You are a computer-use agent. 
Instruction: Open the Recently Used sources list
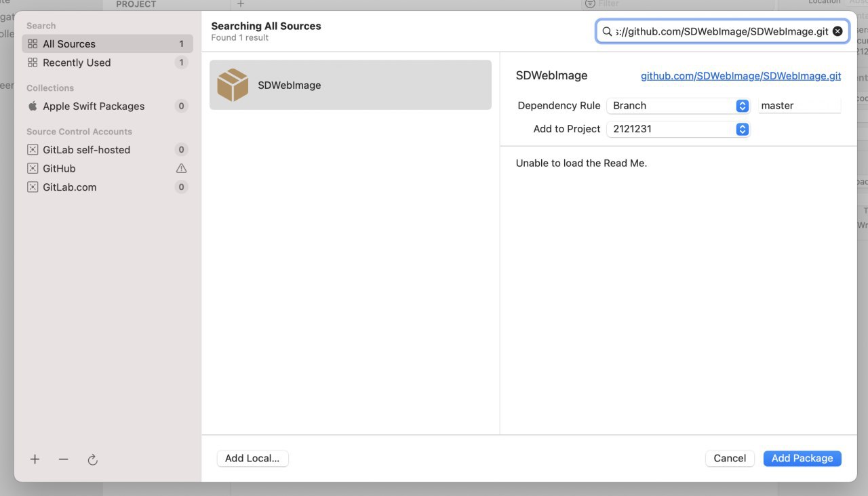[107, 62]
